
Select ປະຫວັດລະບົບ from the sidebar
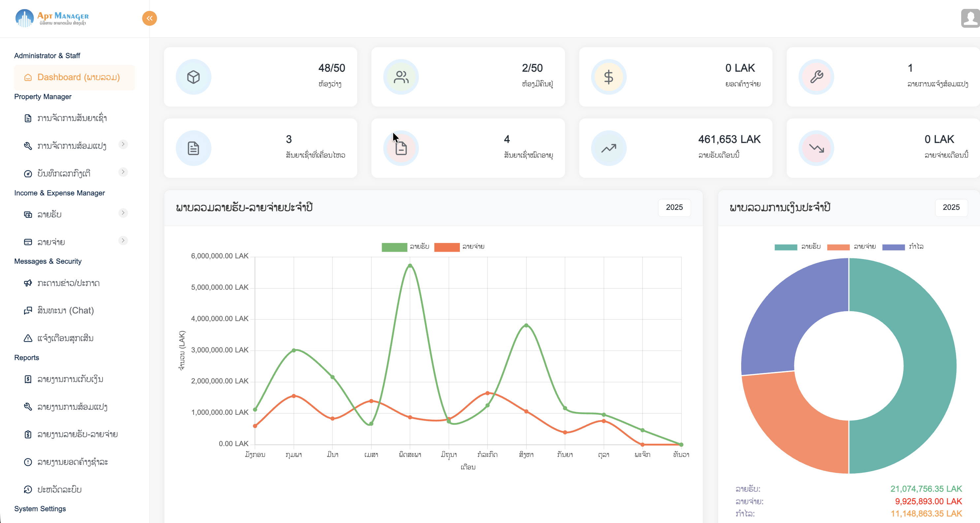(x=59, y=490)
